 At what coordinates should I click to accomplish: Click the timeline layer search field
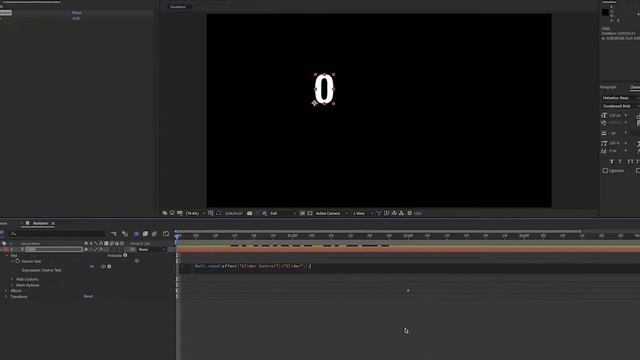[x=57, y=234]
